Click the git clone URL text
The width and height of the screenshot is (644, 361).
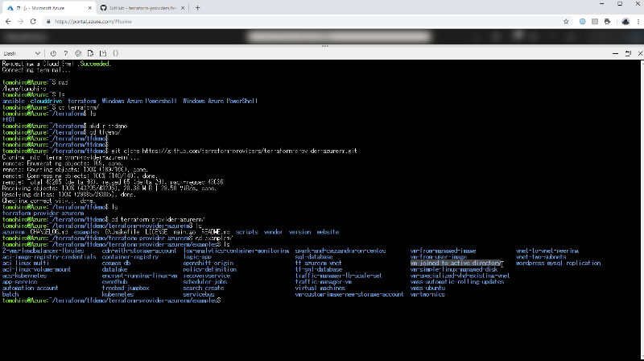pos(250,151)
